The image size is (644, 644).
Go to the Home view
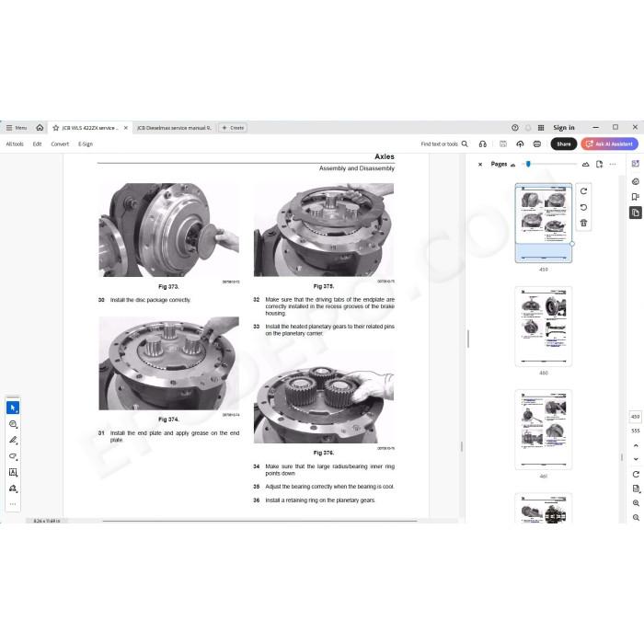point(40,128)
